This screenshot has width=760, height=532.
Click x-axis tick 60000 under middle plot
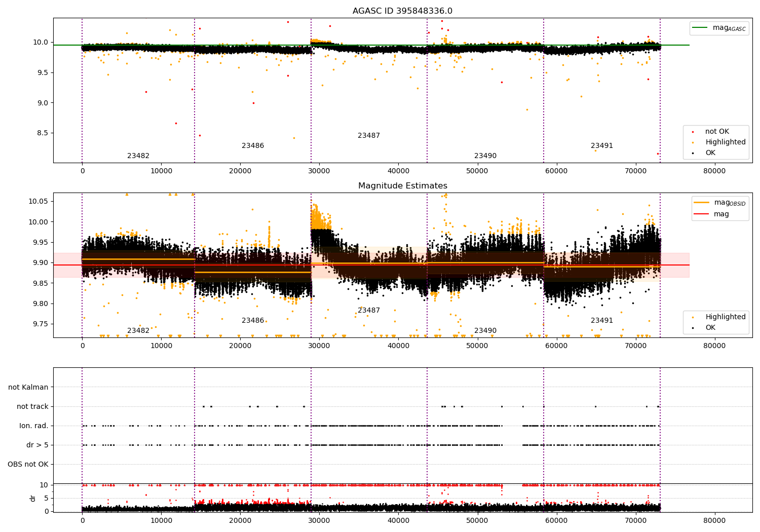[x=556, y=346]
